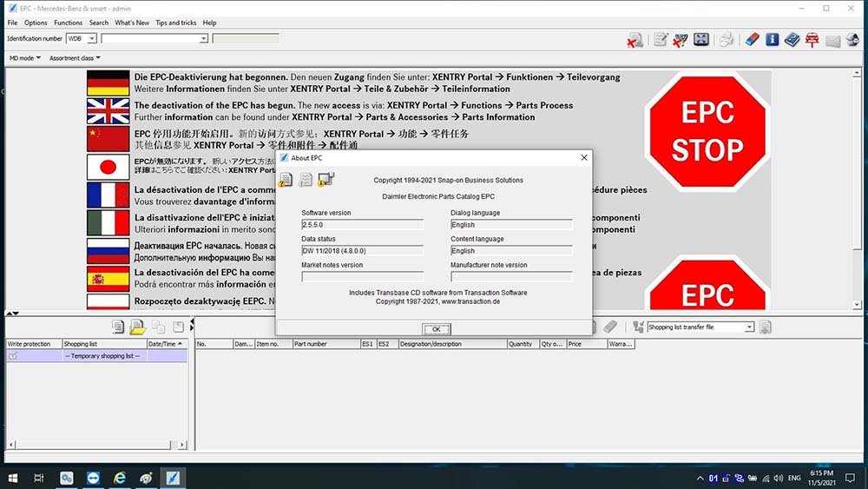This screenshot has width=868, height=489.
Task: Click OK in About EPC dialog
Action: point(437,329)
